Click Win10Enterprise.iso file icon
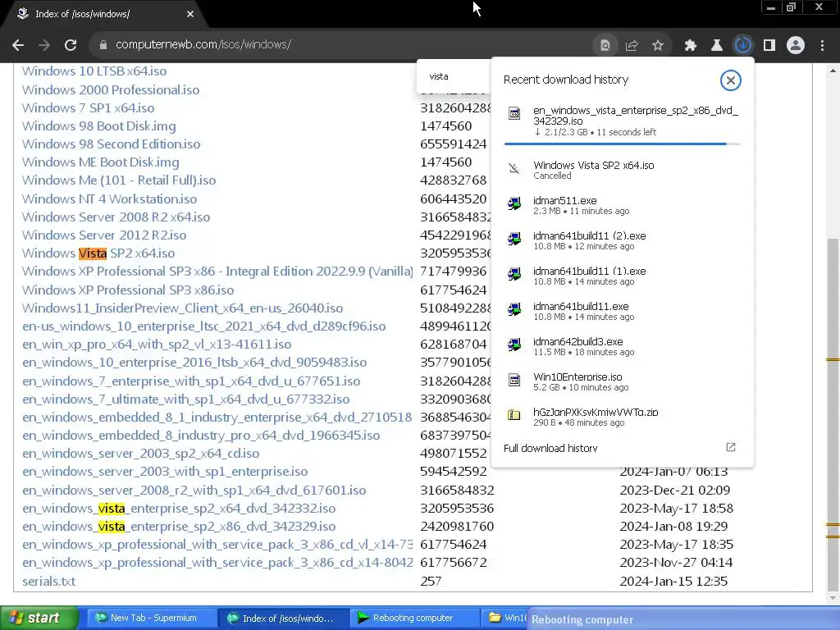Screen dimensions: 840x630 tap(514, 381)
